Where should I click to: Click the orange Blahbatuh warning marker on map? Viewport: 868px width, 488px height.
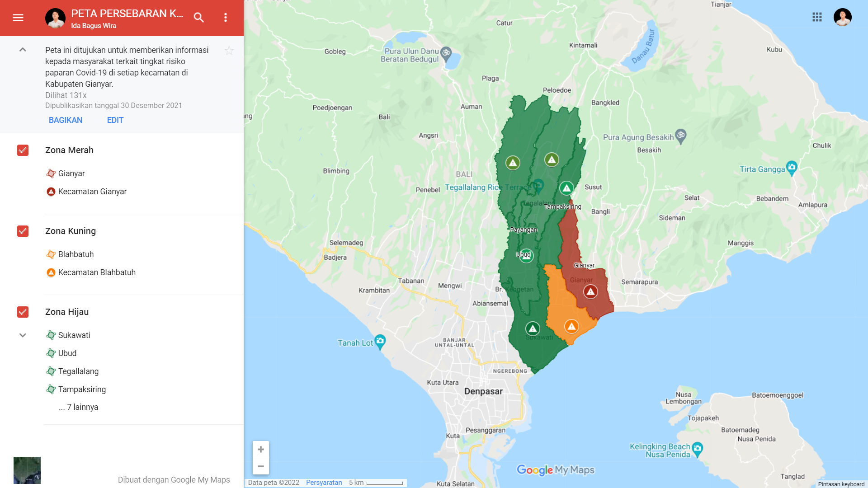tap(571, 326)
